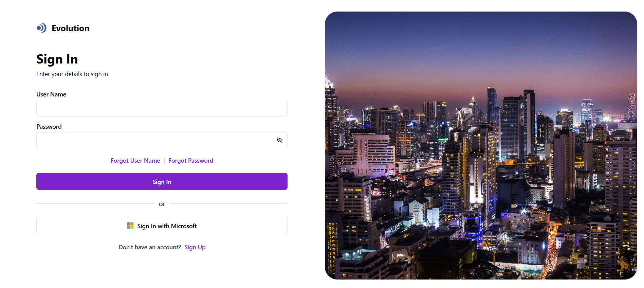Viewport: 644px width, 288px height.
Task: Click the "or" divider text
Action: (162, 204)
